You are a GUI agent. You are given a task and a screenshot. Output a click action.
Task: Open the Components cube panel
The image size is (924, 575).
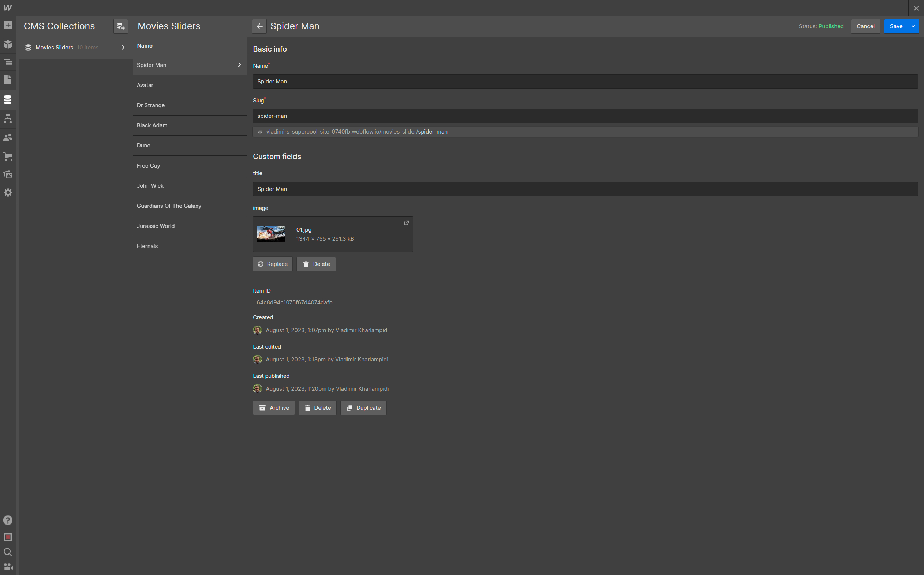point(8,44)
